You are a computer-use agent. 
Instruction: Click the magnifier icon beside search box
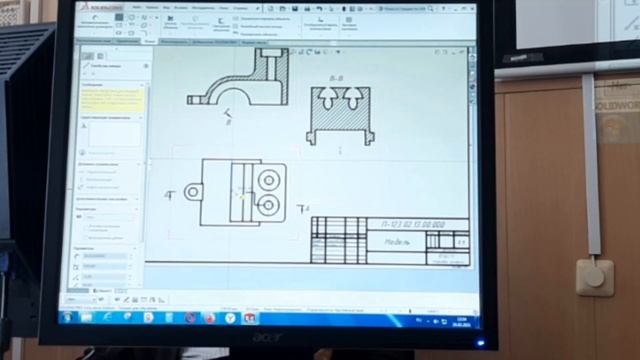point(430,9)
